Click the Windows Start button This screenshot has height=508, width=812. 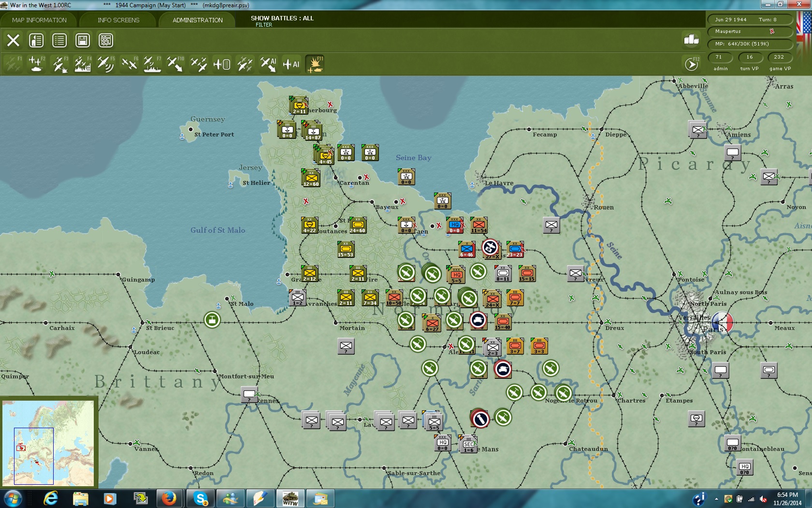pyautogui.click(x=13, y=498)
